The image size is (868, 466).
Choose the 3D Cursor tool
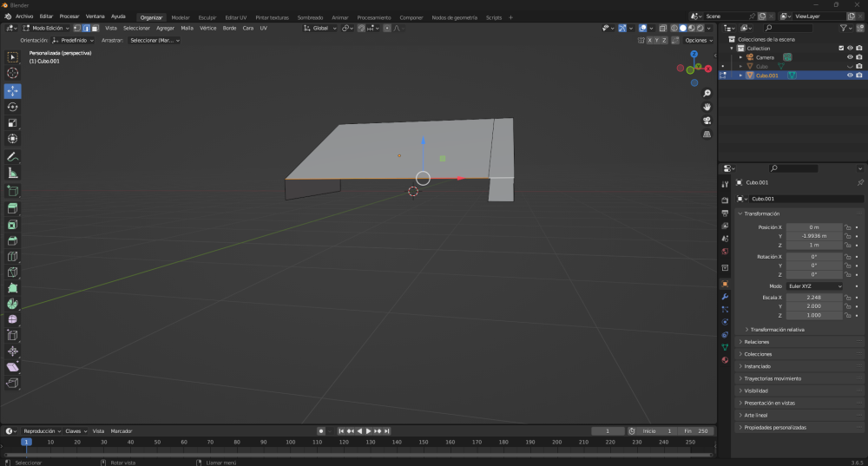click(13, 74)
